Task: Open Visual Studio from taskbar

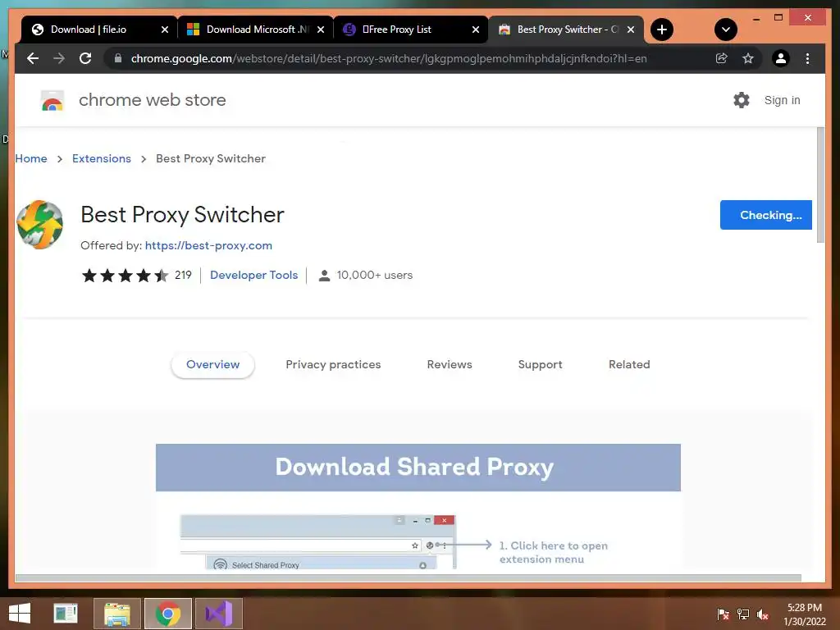Action: tap(219, 614)
